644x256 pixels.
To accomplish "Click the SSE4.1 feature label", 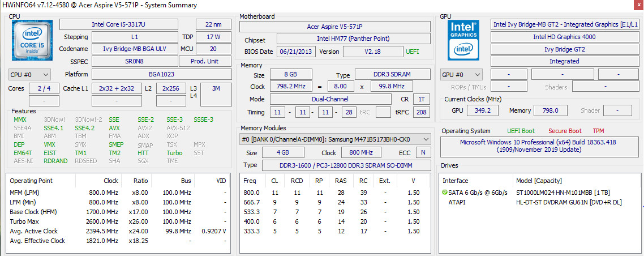I will pyautogui.click(x=54, y=128).
